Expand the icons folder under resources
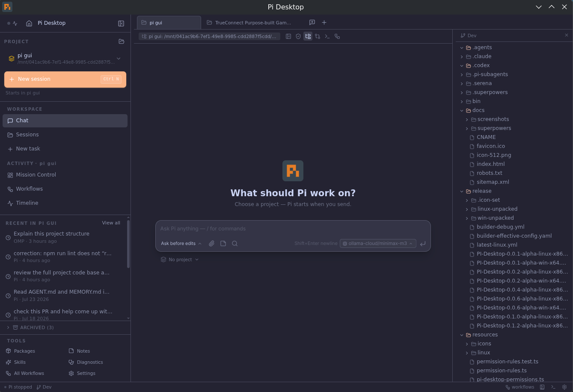The height and width of the screenshot is (392, 573). 467,344
